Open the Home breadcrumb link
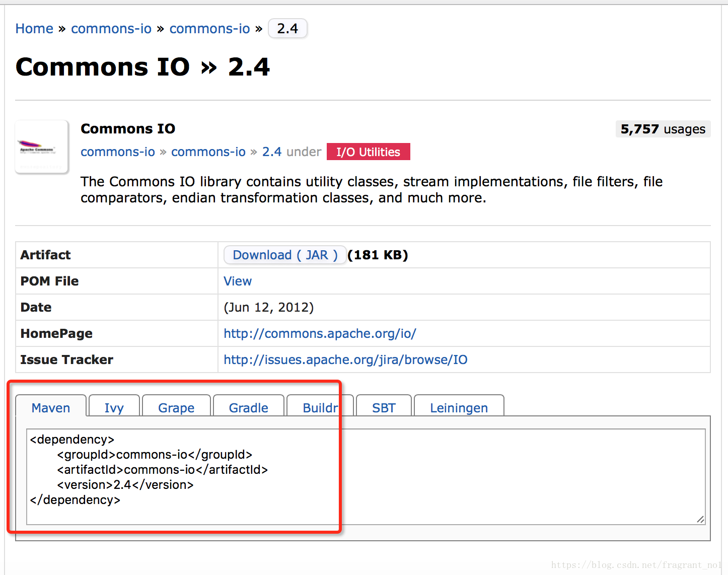 (34, 29)
